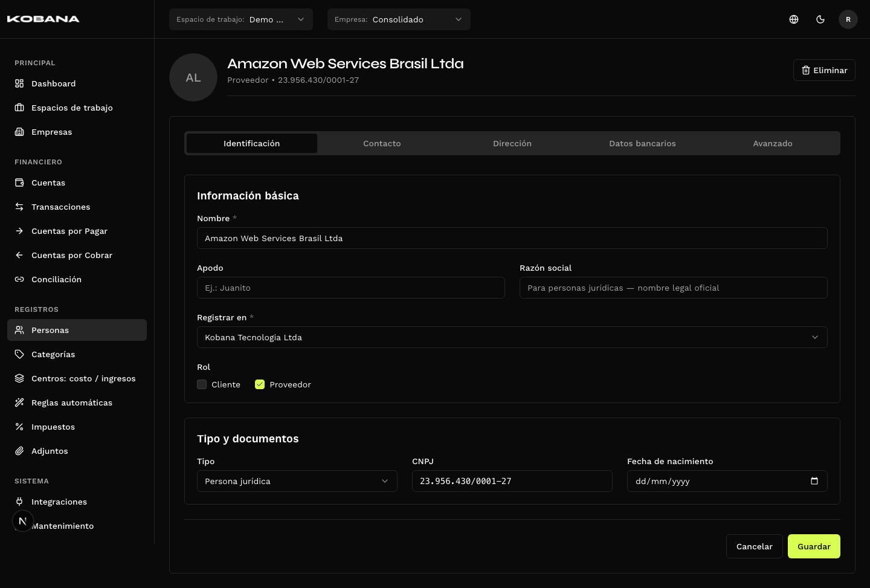870x588 pixels.
Task: Click the Cuentas por Pagar arrow icon
Action: (19, 231)
